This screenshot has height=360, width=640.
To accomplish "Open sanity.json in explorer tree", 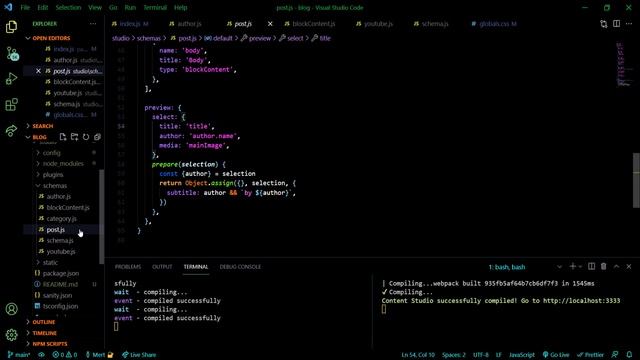I will pos(57,296).
